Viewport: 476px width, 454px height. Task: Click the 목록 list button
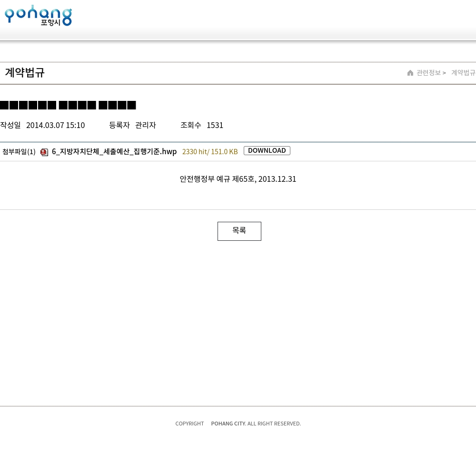239,231
